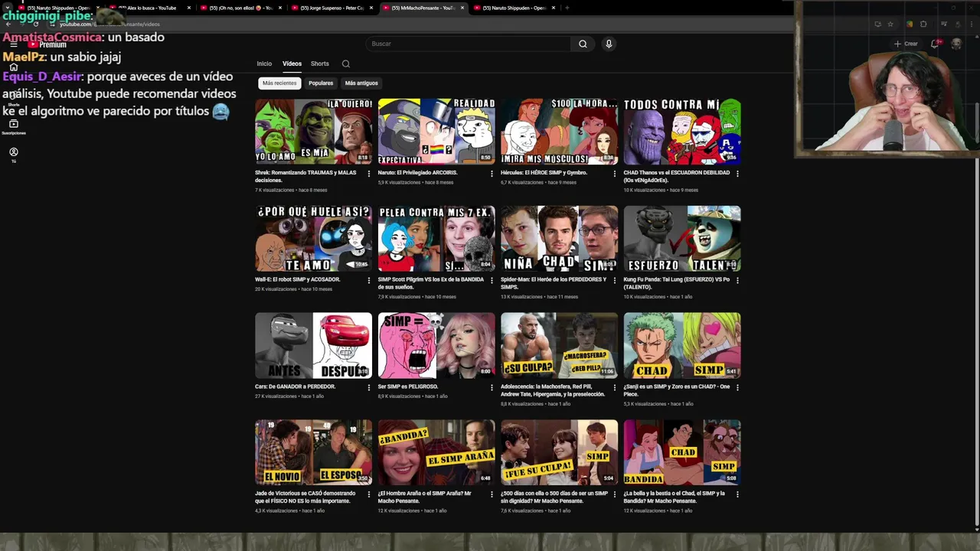Click the colorful extension icon in the Chrome toolbar
This screenshot has height=551, width=980.
click(x=910, y=24)
